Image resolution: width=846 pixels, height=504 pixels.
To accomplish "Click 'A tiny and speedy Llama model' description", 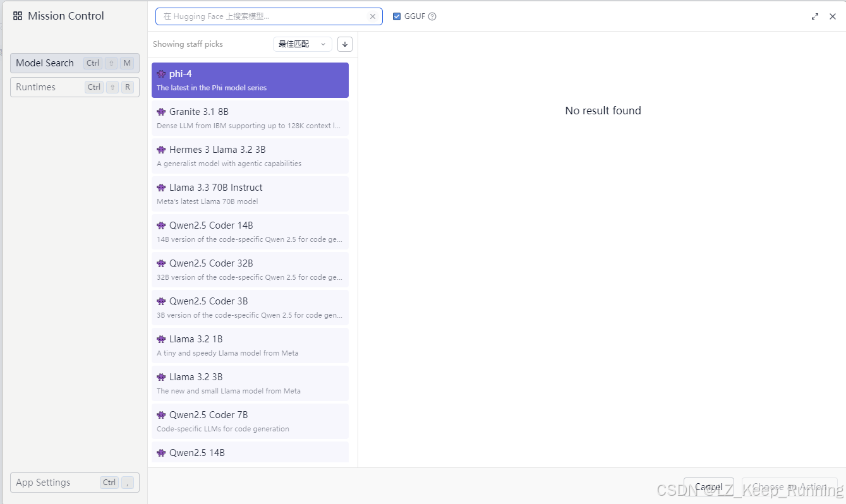I will 227,353.
